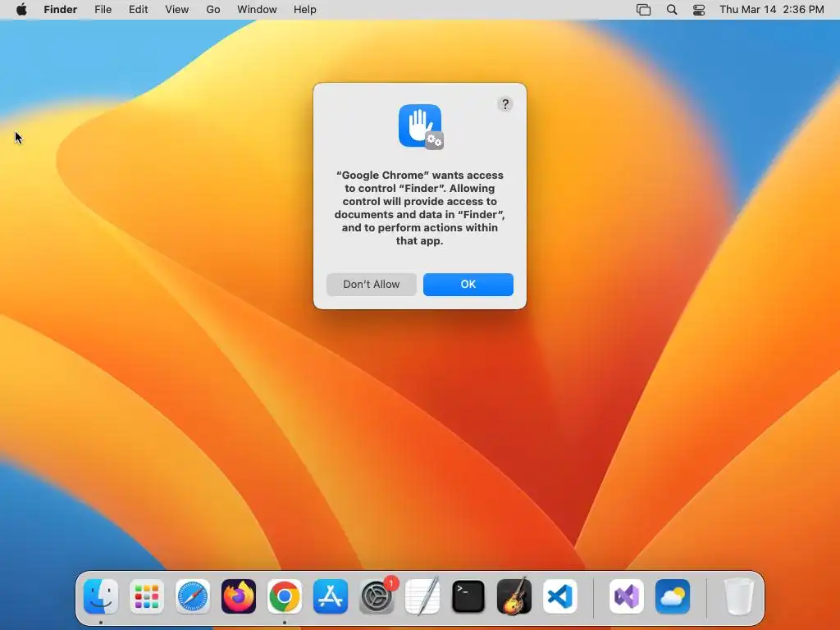Viewport: 840px width, 630px height.
Task: Click the privacy hand icon in dialog
Action: (421, 126)
